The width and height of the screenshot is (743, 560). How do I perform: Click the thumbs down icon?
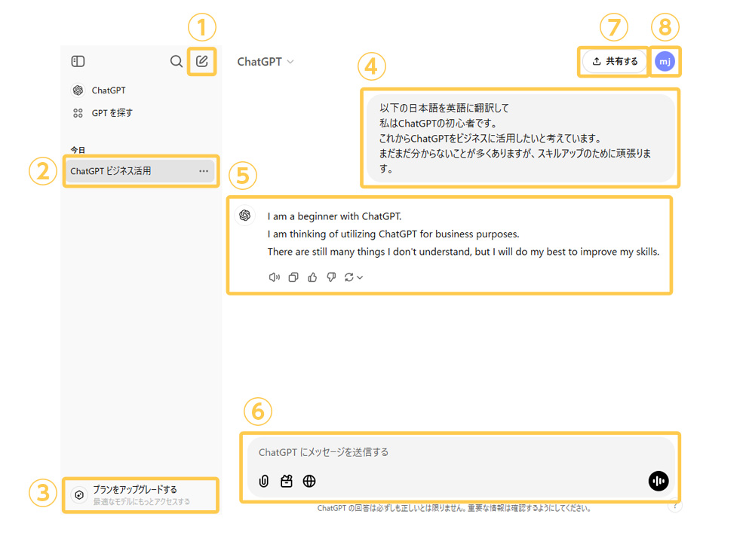(x=331, y=277)
